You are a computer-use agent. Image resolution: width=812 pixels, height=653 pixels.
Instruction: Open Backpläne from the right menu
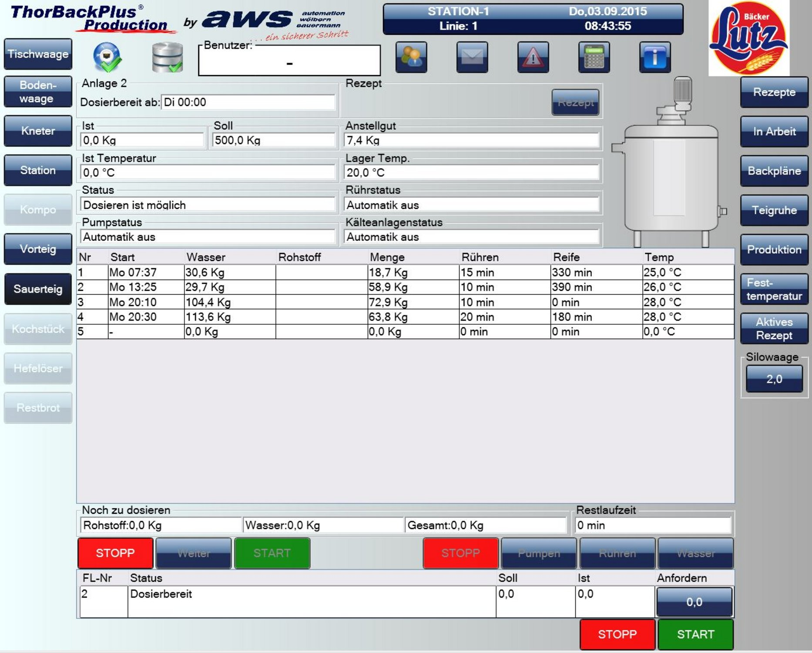tap(774, 171)
